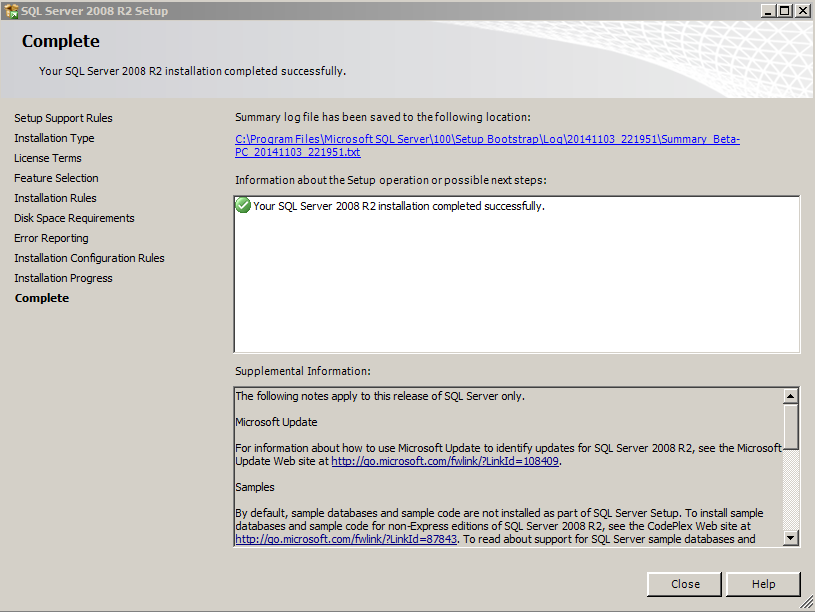Select the Installation Progress step
The height and width of the screenshot is (612, 815).
coord(63,278)
